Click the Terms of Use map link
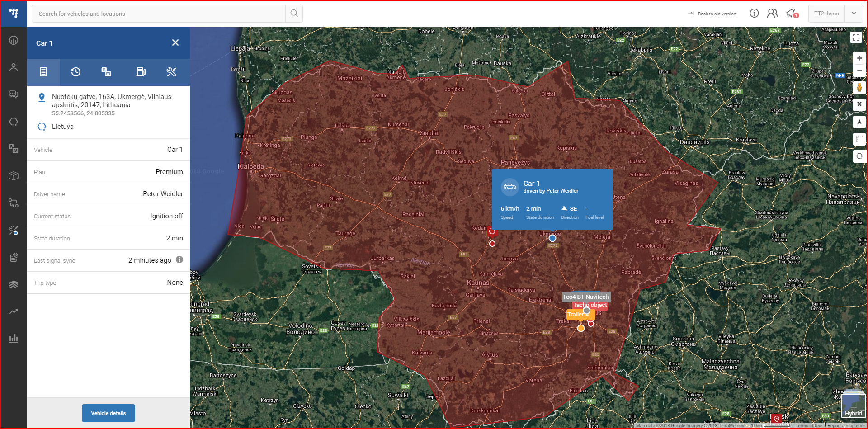Screen dimensions: 868x429 (x=809, y=426)
